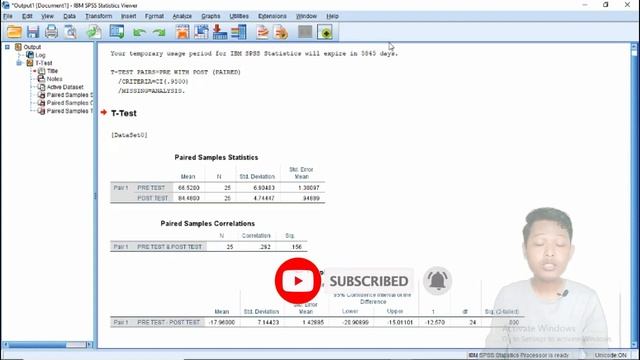Screen dimensions: 640x360
Task: Click the green Undo arrow
Action: pos(139,32)
